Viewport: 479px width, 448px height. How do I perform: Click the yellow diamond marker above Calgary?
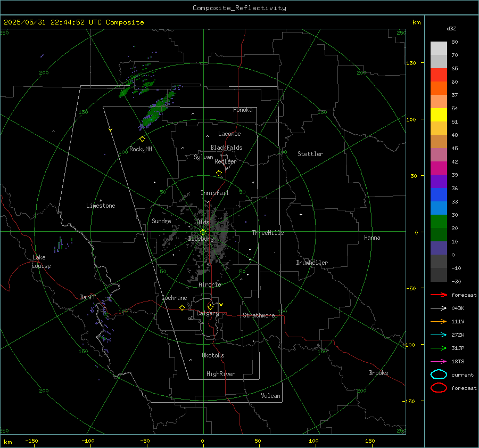210,307
